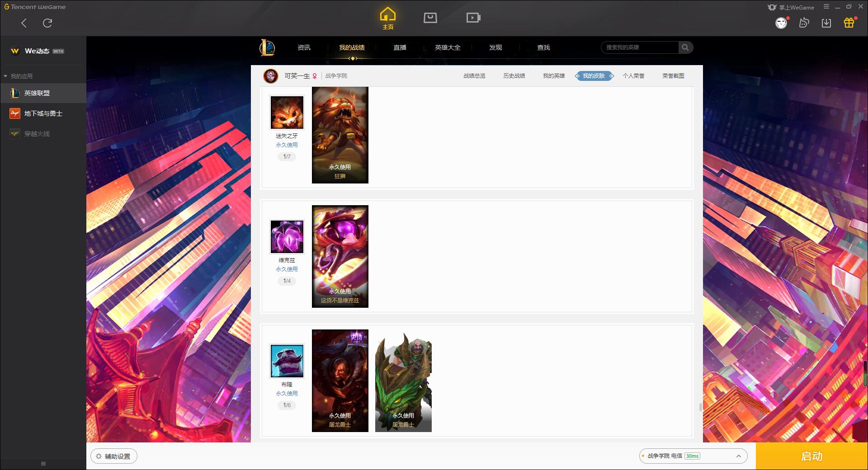Click the 英雄联盟 sidebar game icon
This screenshot has width=868, height=470.
click(x=15, y=93)
